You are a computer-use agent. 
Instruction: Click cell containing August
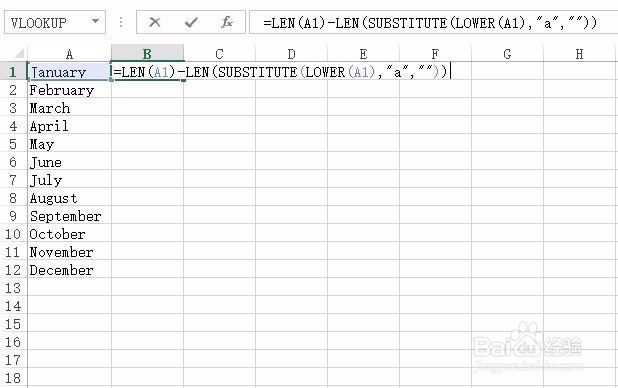coord(69,198)
